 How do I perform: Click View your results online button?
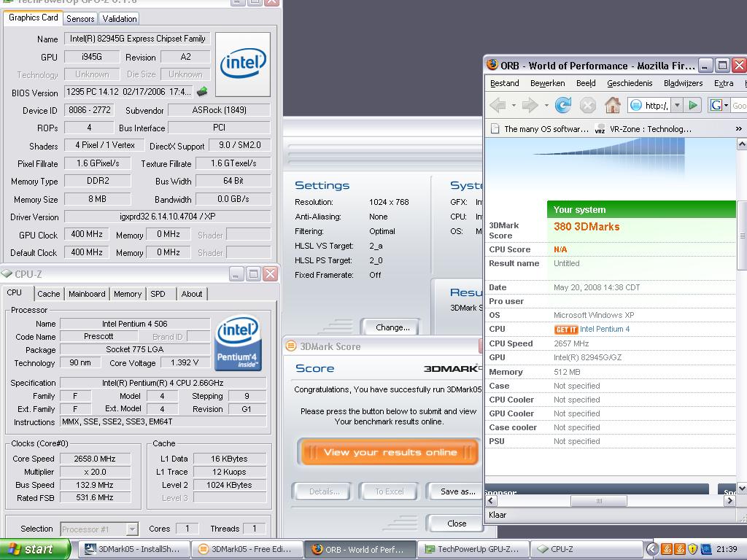(390, 452)
